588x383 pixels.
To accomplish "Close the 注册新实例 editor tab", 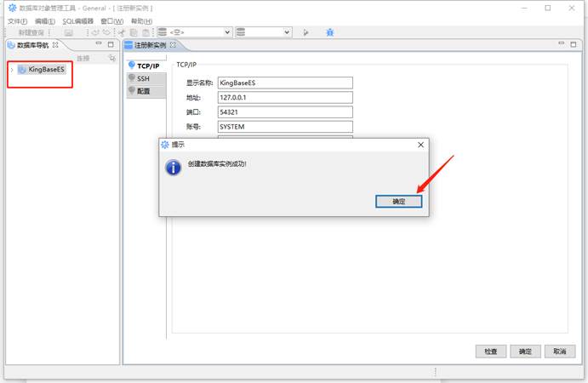I will tap(173, 44).
